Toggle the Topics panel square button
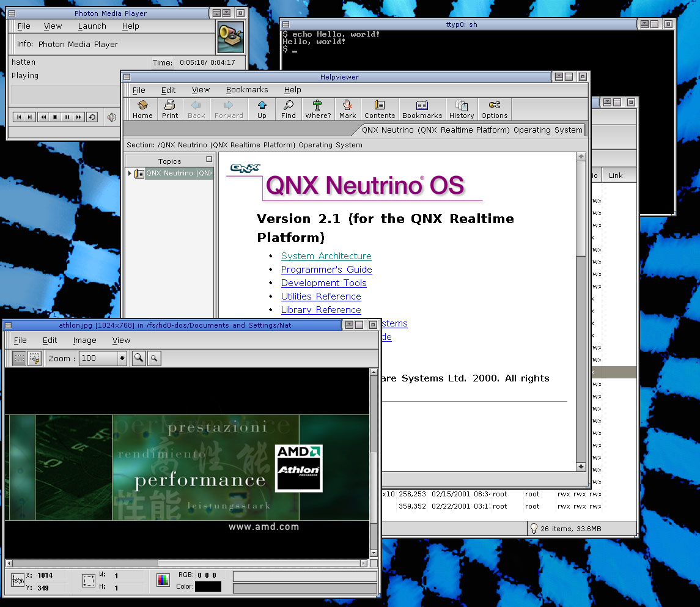The height and width of the screenshot is (607, 700). (209, 159)
